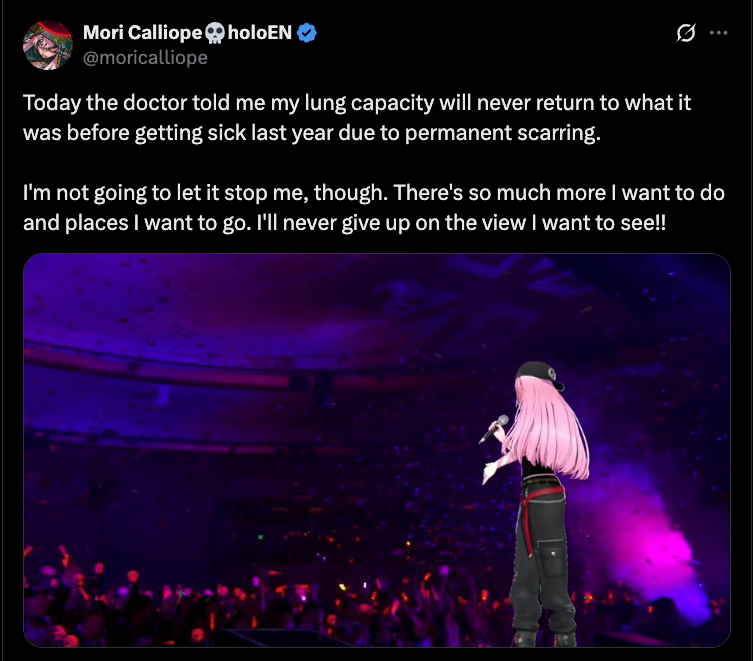Click the "I'll never give up" paragraph
This screenshot has width=753, height=661.
pos(374,208)
